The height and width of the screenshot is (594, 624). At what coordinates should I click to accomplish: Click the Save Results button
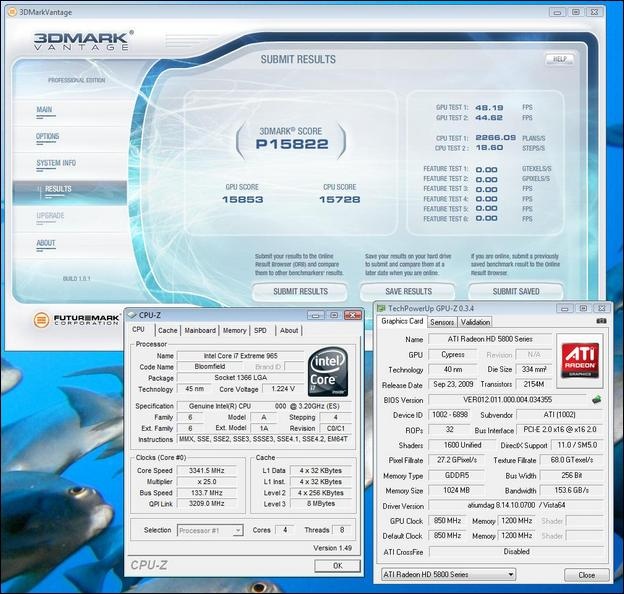click(408, 292)
